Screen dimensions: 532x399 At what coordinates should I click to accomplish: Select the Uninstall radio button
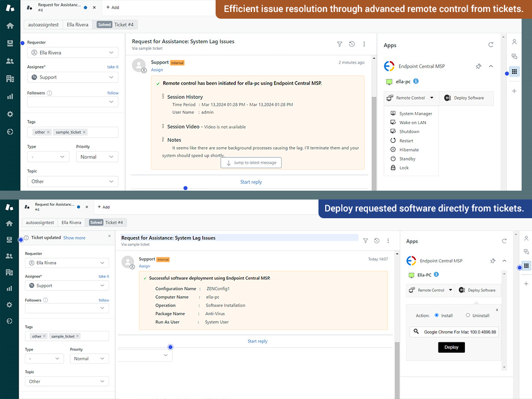tap(468, 315)
